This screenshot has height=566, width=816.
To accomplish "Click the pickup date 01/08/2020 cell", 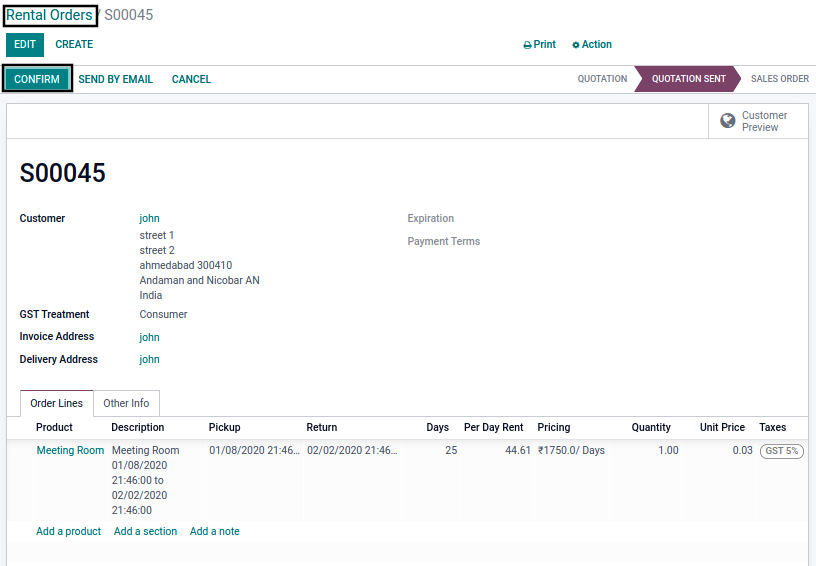I will (254, 451).
